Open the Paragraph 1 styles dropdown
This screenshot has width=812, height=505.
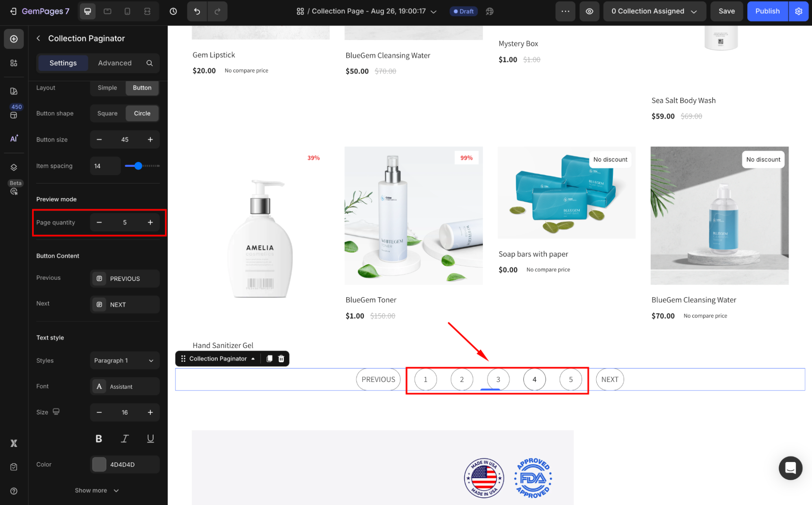coord(124,360)
